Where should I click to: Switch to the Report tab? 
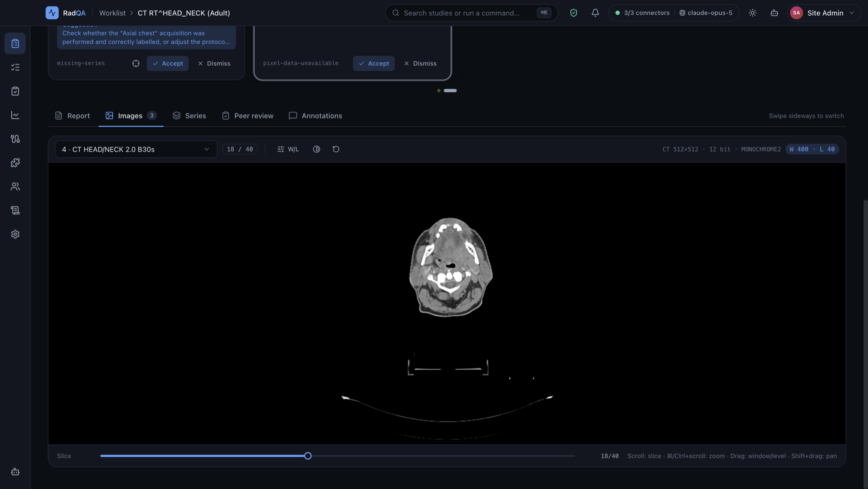click(x=72, y=116)
